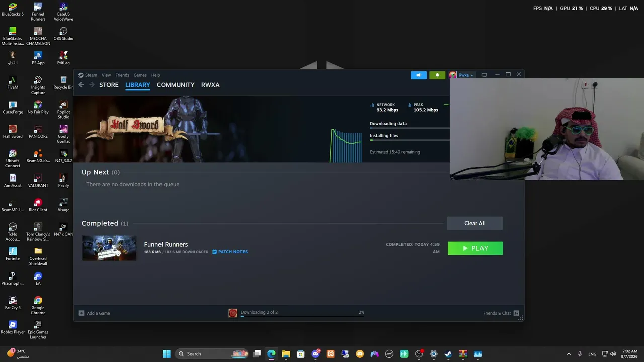Enter Steam Big Picture mode
The image size is (644, 362).
click(485, 75)
